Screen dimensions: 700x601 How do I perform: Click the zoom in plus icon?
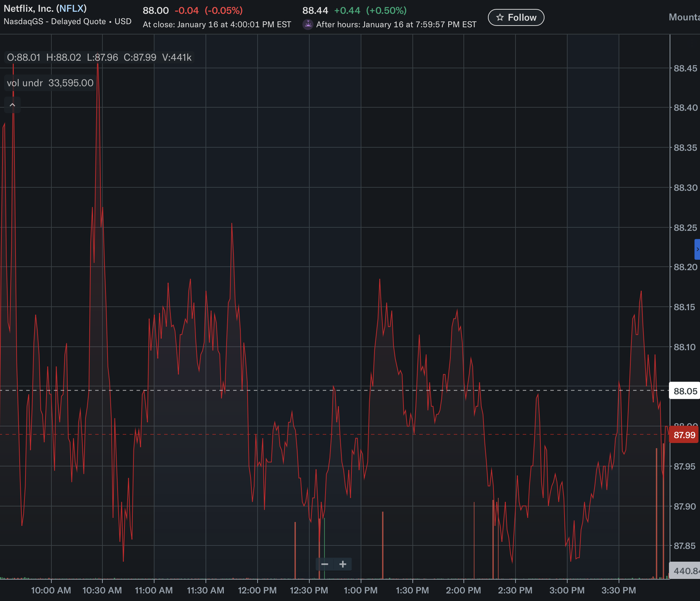pos(343,564)
